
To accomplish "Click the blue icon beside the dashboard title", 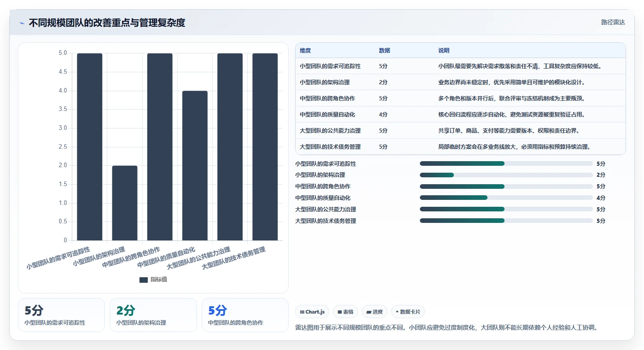I will pyautogui.click(x=22, y=23).
